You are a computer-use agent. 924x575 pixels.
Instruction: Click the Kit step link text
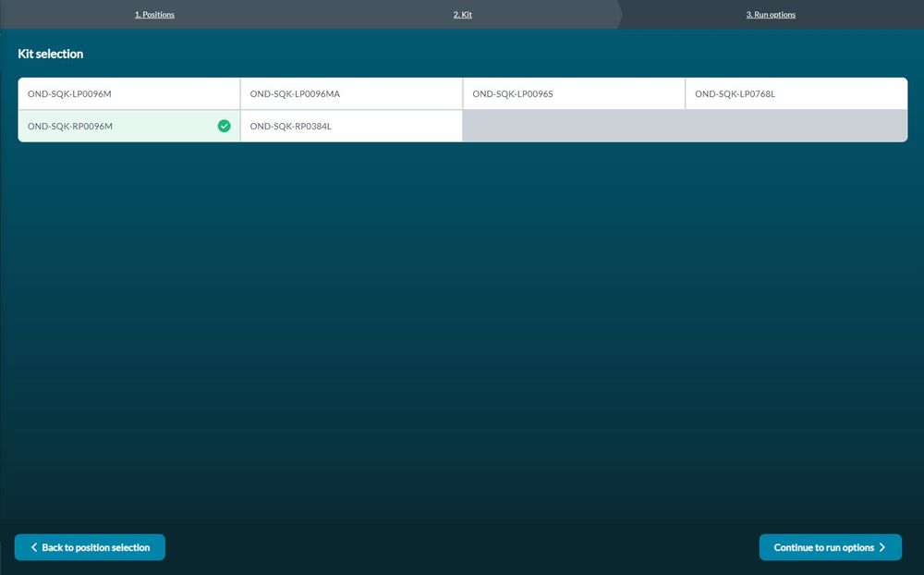463,14
